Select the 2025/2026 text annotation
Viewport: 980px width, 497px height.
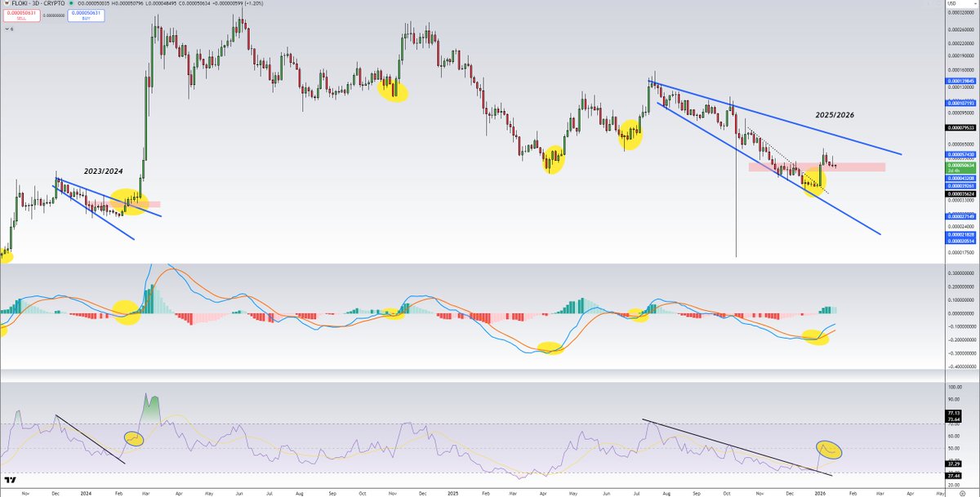pyautogui.click(x=834, y=115)
